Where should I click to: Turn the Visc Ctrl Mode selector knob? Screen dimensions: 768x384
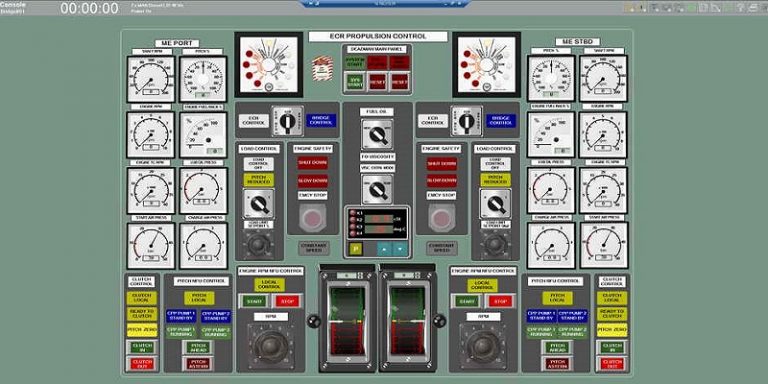(377, 190)
